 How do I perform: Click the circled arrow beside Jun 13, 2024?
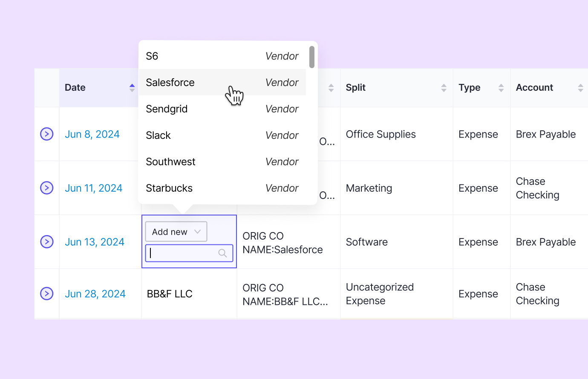pos(47,242)
